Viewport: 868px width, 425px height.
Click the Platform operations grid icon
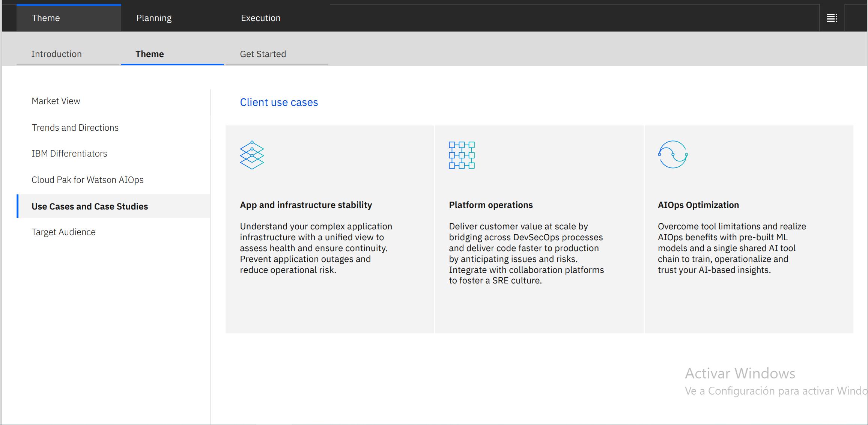pos(462,155)
